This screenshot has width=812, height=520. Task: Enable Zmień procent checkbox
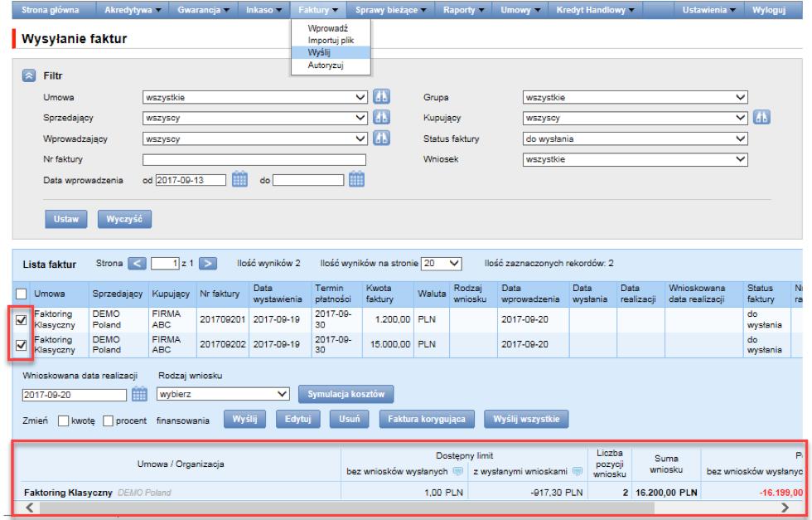pyautogui.click(x=108, y=421)
